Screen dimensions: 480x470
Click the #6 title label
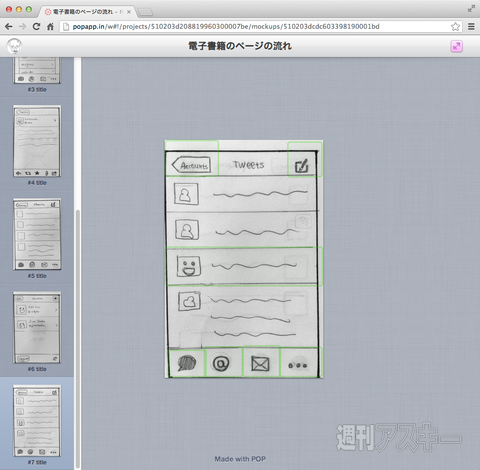(37, 369)
